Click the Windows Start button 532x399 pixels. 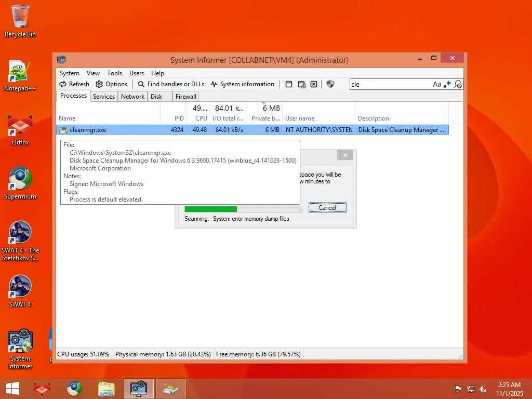[x=12, y=389]
